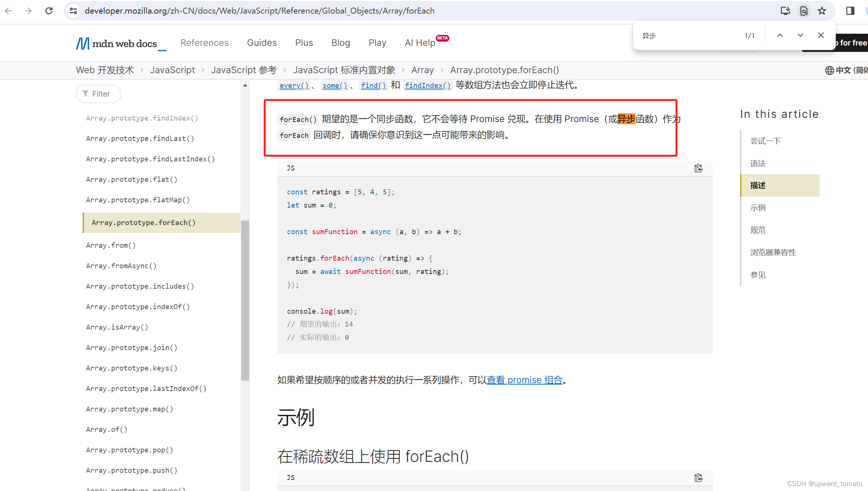
Task: Click the mdn web docs logo
Action: tap(121, 43)
